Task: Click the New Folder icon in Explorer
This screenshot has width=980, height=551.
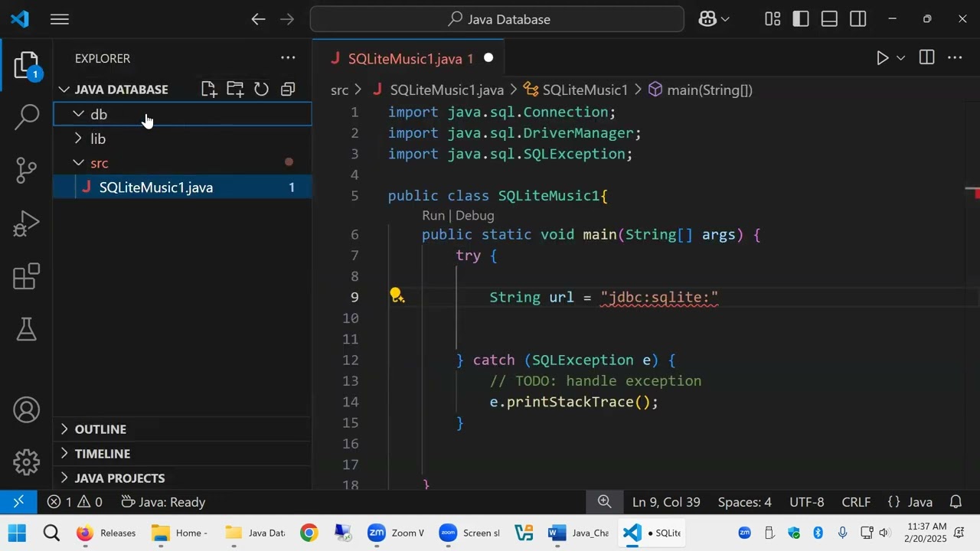Action: pyautogui.click(x=235, y=90)
